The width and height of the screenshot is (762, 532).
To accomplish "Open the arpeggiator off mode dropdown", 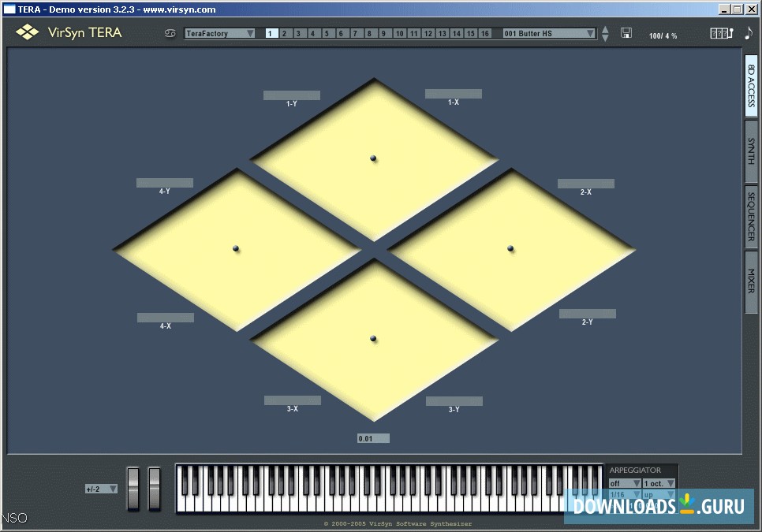I will (625, 483).
